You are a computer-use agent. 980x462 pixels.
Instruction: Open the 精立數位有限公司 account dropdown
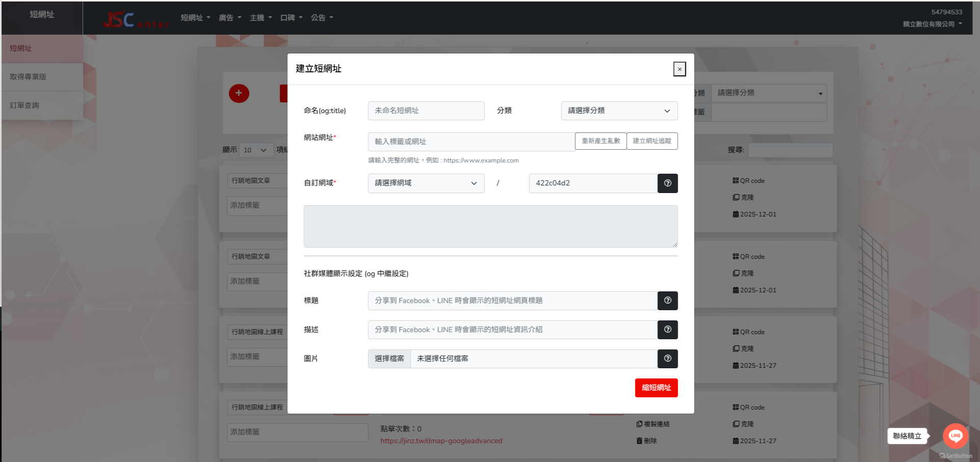(932, 24)
